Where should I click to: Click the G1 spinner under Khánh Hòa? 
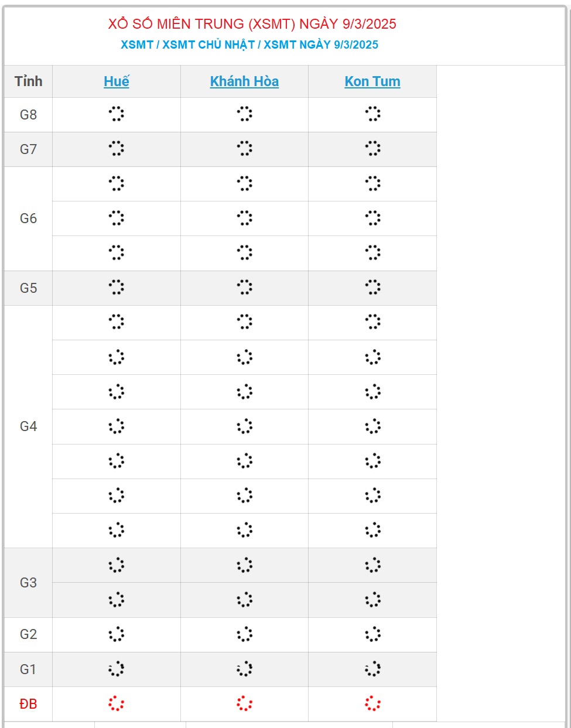(x=244, y=669)
